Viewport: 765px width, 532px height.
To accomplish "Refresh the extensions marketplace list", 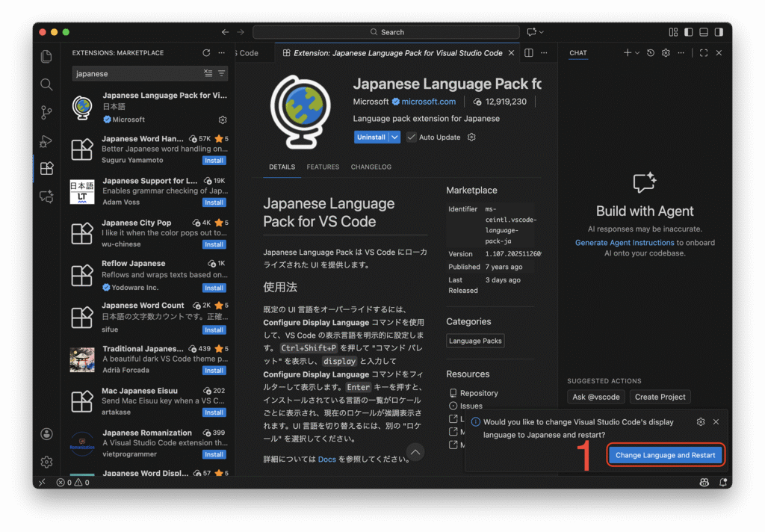I will click(x=206, y=53).
